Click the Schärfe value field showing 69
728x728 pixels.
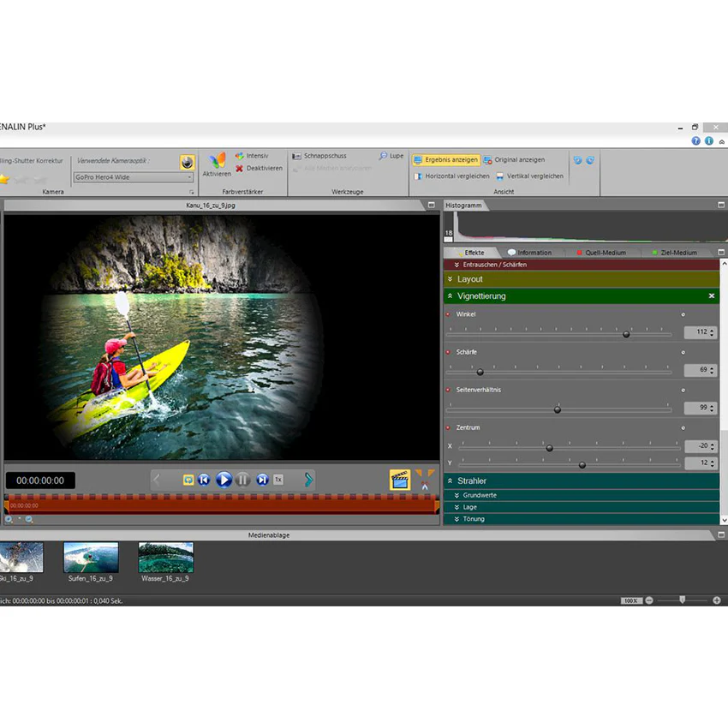(700, 370)
